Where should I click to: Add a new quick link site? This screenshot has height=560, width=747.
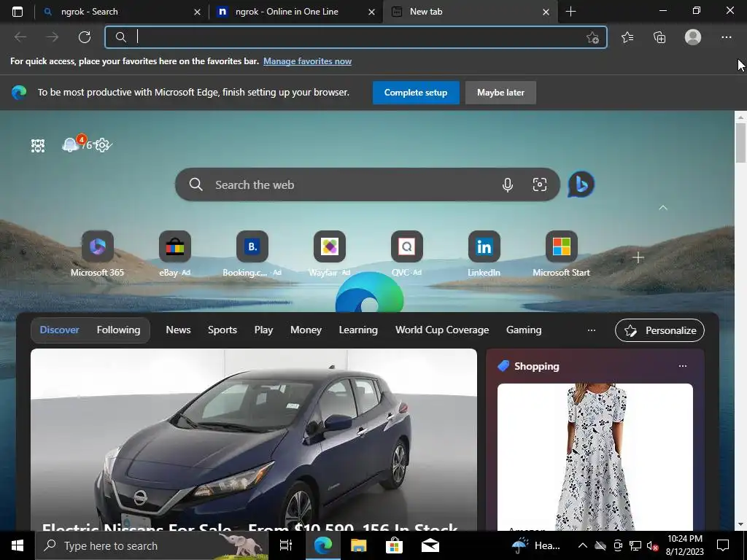pos(638,257)
